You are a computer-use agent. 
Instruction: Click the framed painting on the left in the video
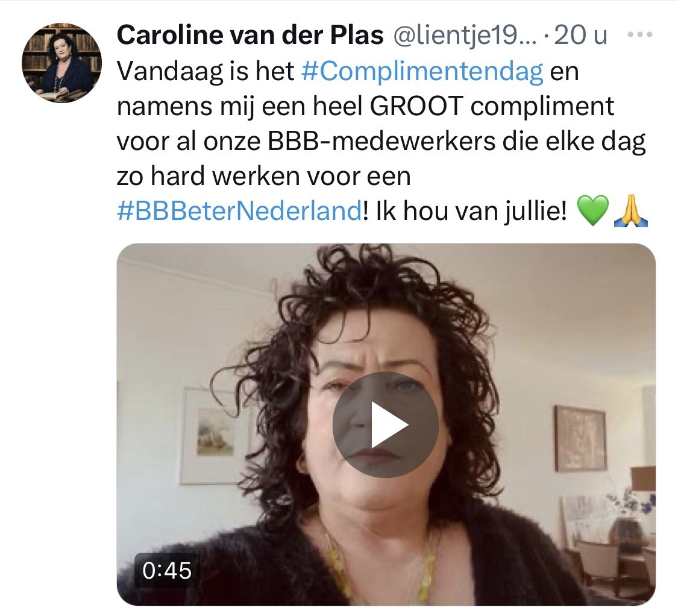click(215, 436)
